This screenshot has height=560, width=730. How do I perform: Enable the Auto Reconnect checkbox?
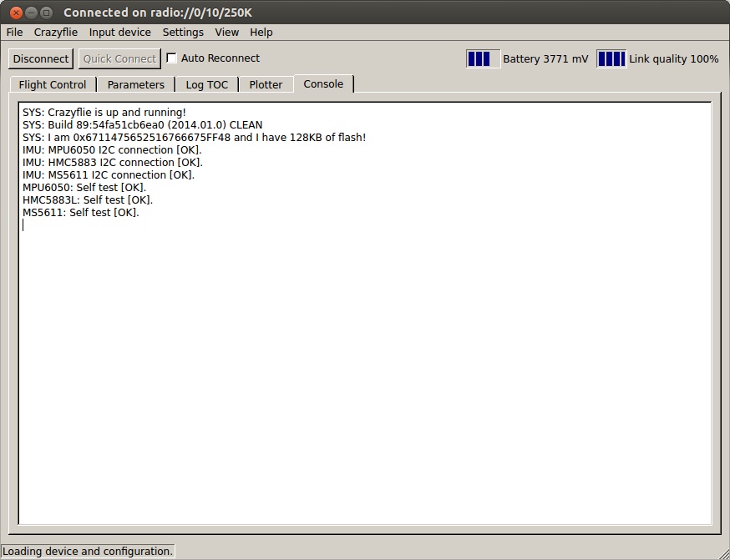tap(172, 58)
